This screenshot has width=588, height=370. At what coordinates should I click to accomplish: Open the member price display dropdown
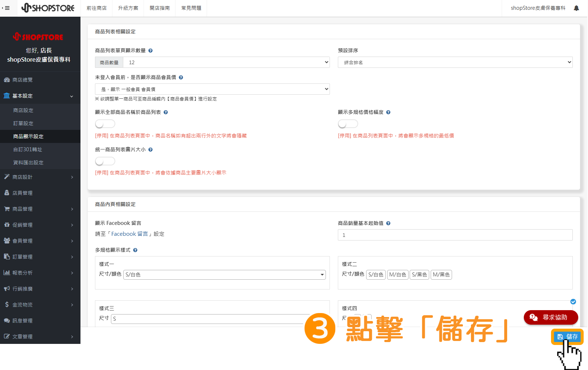pos(212,89)
